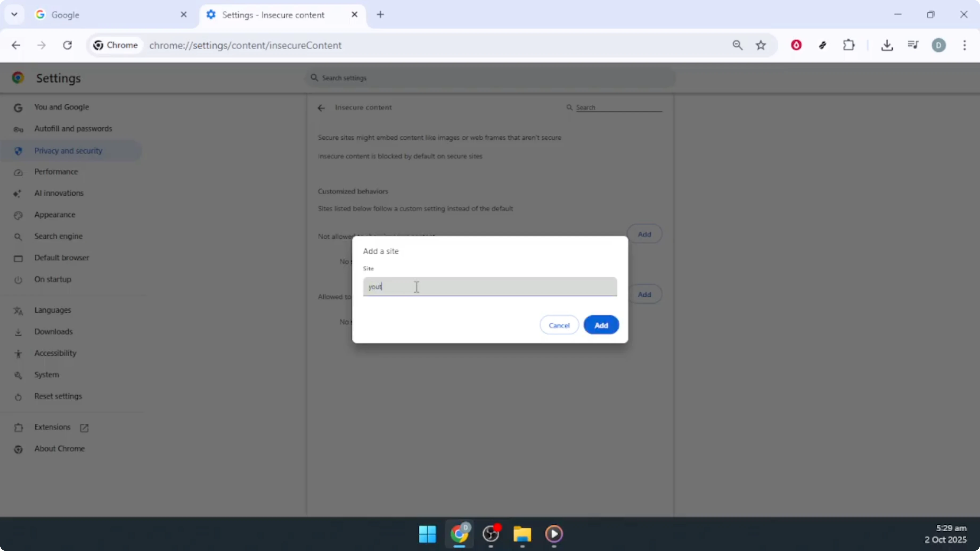Viewport: 980px width, 551px height.
Task: Open Chrome's three-dot menu
Action: click(965, 45)
